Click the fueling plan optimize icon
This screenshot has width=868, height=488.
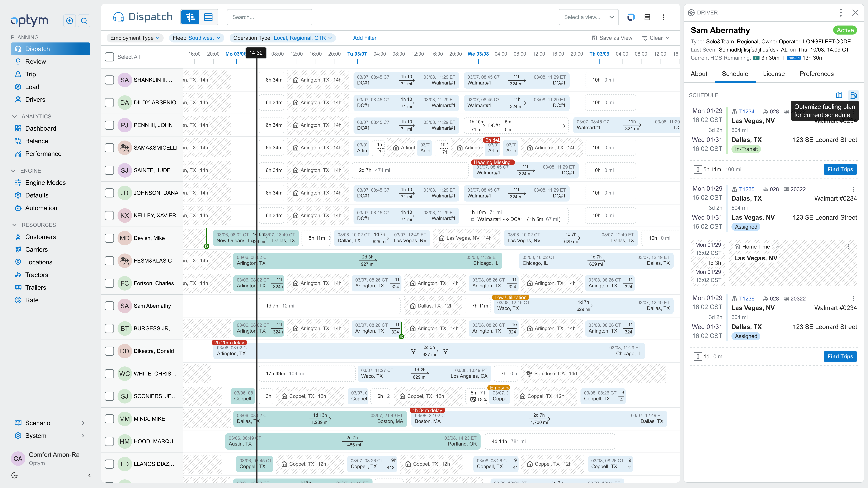[x=853, y=95]
